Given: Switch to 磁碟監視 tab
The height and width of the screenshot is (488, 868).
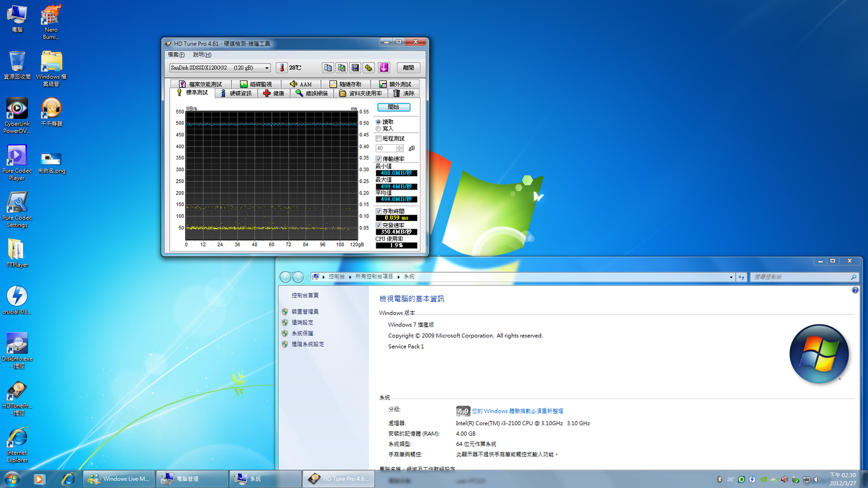Looking at the screenshot, I should coord(256,84).
